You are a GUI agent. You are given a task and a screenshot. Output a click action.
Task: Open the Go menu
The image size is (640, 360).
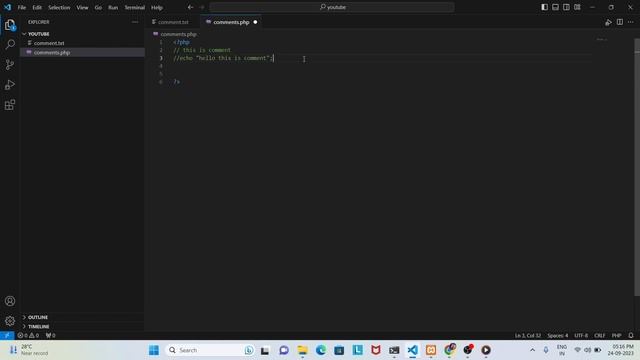coord(98,7)
